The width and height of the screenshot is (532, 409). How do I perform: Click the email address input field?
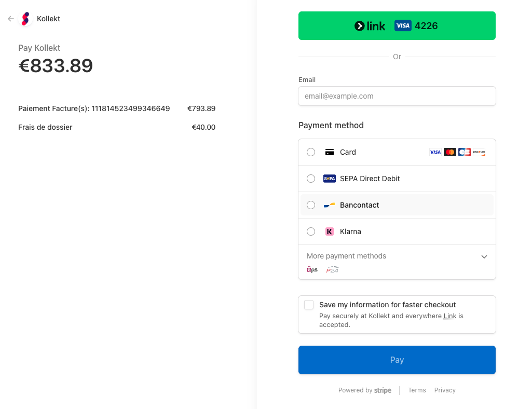point(397,96)
